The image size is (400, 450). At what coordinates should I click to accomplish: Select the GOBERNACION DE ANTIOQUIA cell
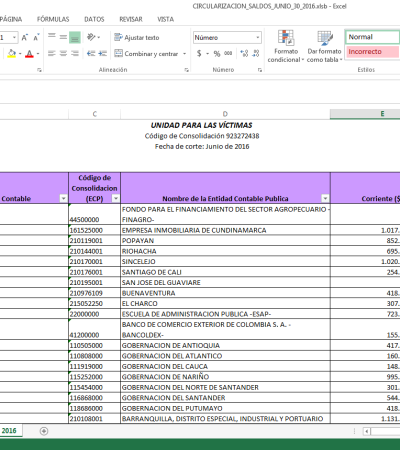pos(225,345)
